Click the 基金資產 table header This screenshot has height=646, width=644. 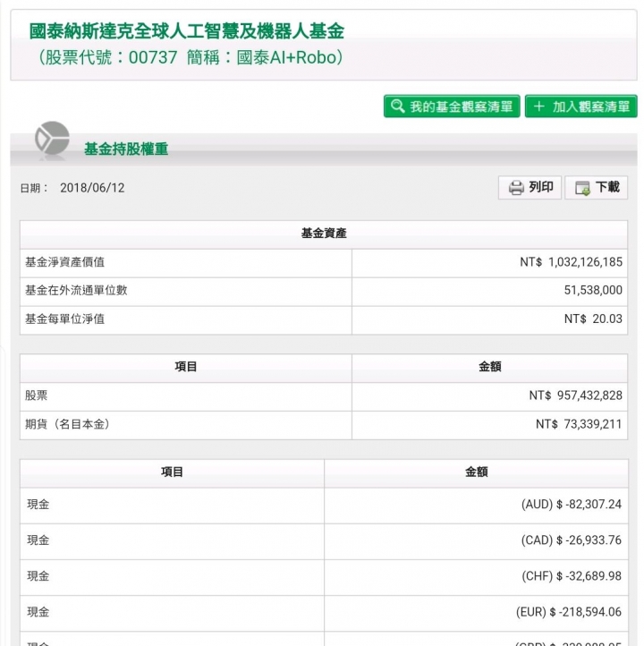324,234
